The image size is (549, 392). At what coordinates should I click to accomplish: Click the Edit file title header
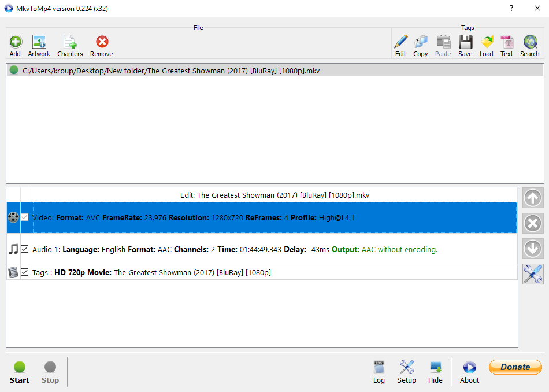(x=274, y=195)
